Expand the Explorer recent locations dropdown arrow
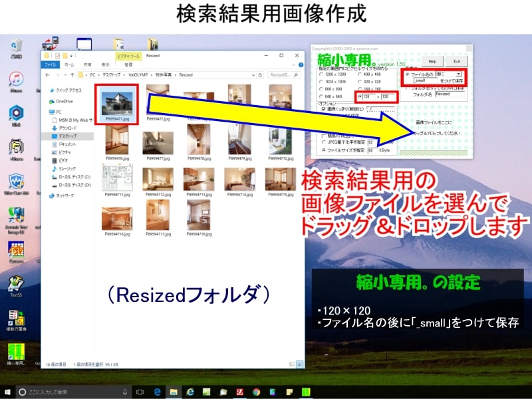Viewport: 532px width, 399px height. [65, 75]
